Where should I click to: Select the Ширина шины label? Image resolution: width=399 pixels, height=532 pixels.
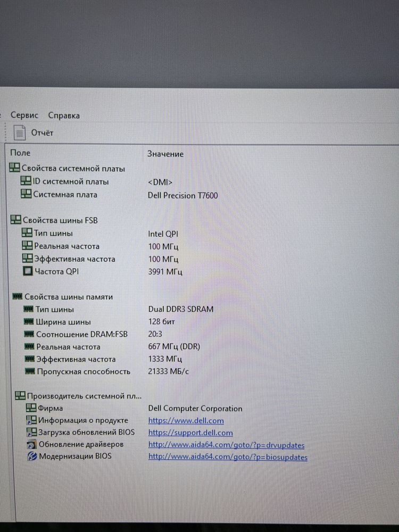click(63, 322)
